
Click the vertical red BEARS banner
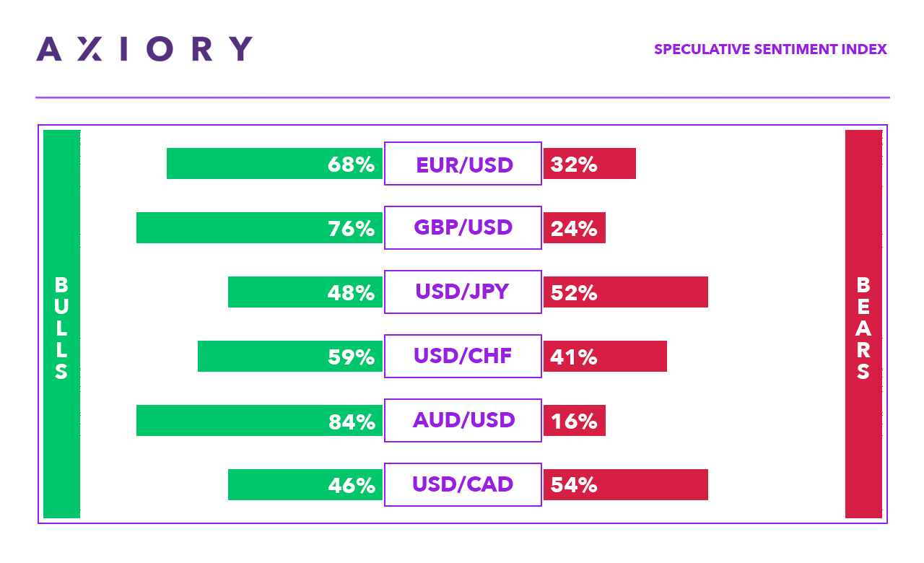pos(863,324)
